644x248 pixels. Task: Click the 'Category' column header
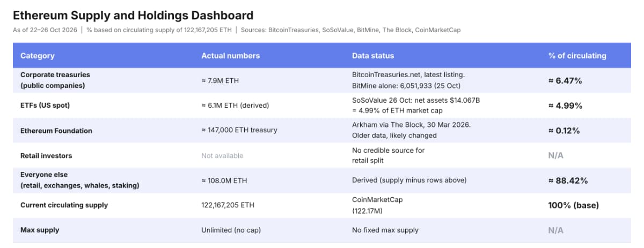(x=38, y=56)
